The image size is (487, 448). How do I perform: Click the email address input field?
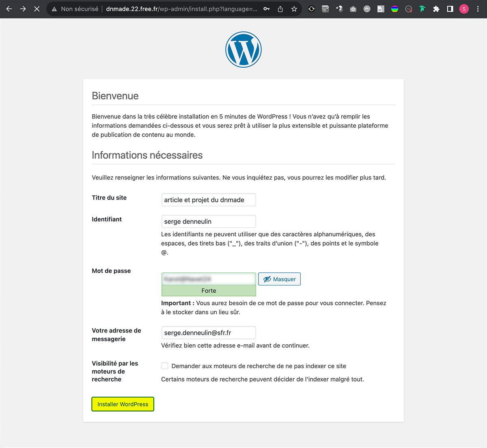click(209, 332)
